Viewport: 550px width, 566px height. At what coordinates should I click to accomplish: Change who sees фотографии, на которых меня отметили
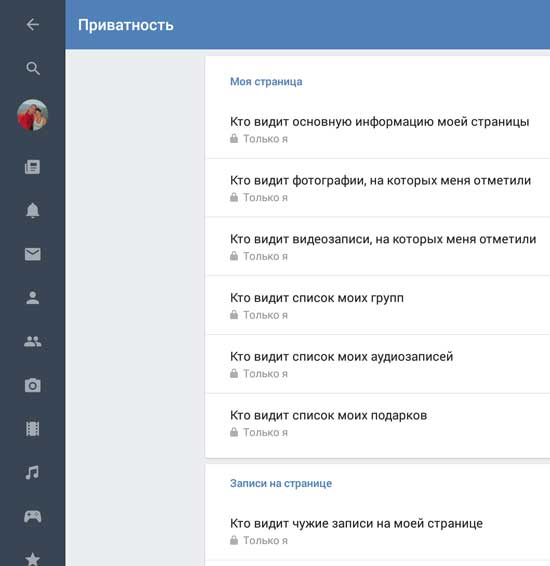point(377,188)
